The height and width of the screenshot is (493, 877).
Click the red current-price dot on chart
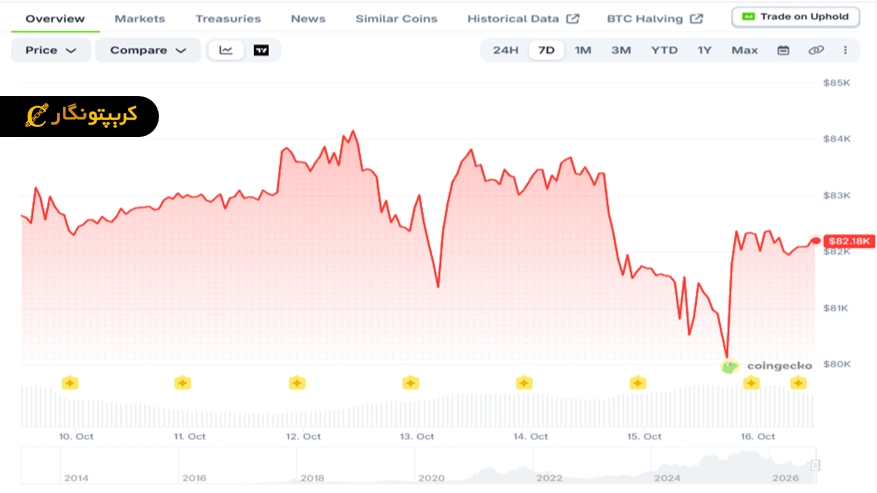tap(815, 241)
